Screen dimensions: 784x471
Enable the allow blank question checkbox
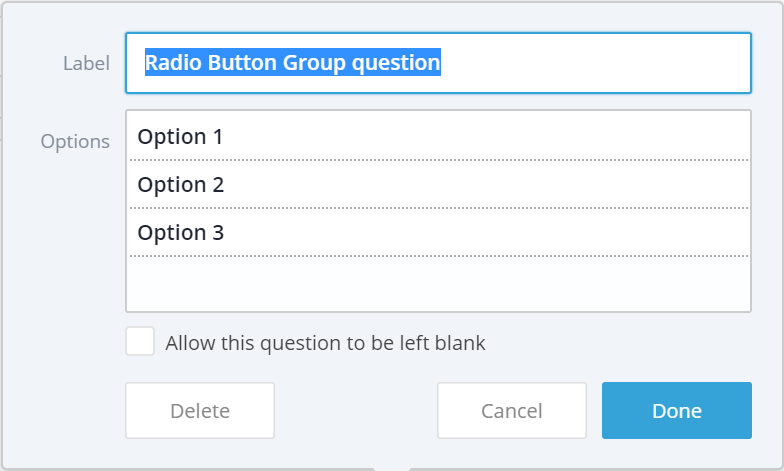[x=140, y=341]
